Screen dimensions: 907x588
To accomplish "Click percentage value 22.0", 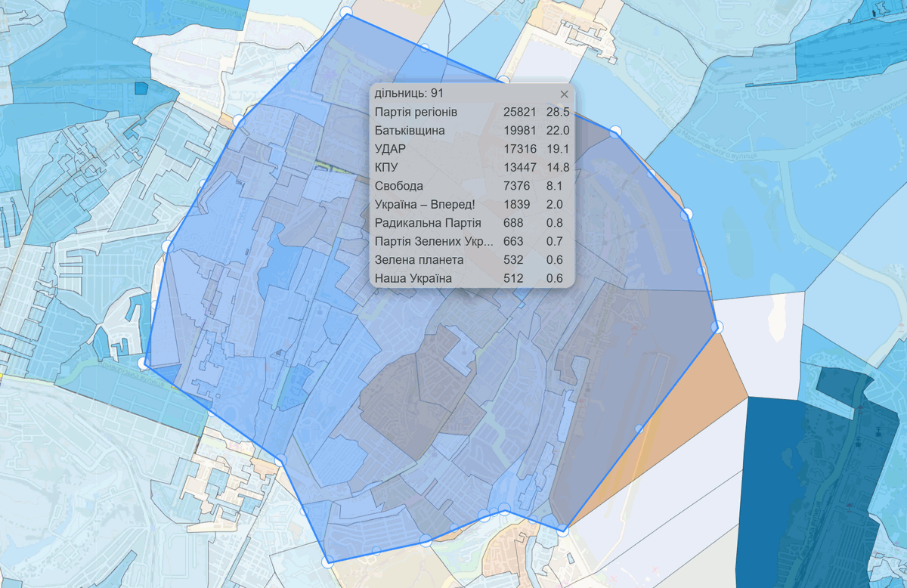I will coord(558,131).
